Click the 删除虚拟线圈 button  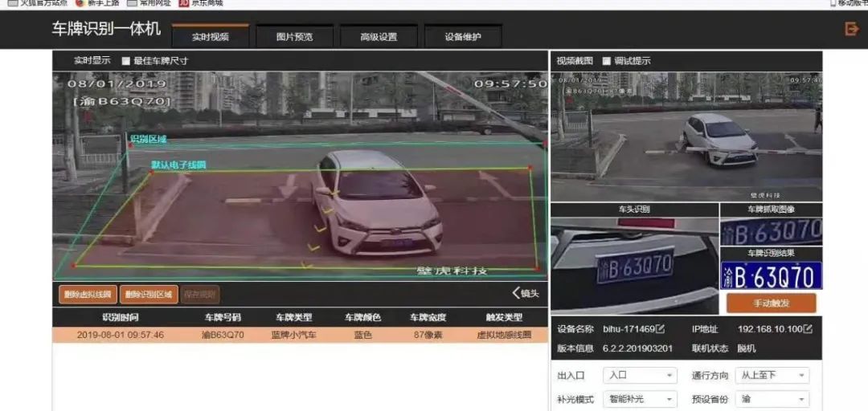coord(88,295)
